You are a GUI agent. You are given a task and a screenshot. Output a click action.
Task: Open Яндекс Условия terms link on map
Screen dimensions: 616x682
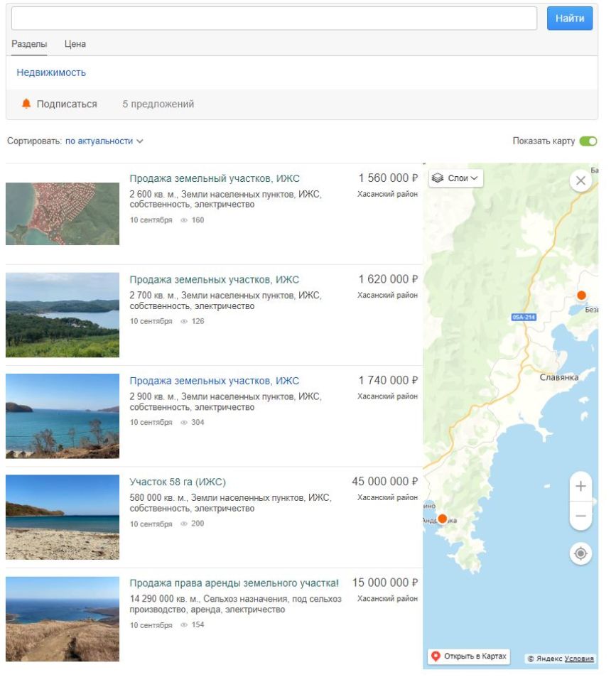click(x=579, y=659)
